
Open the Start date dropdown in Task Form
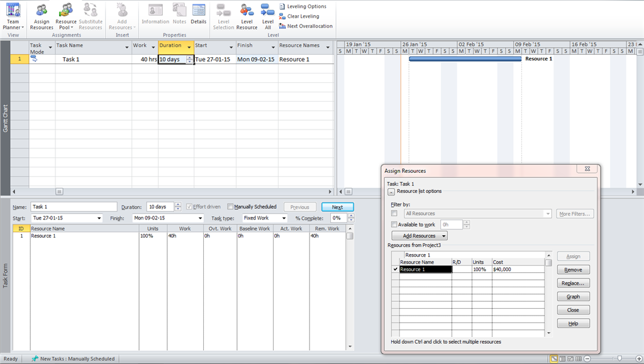(x=99, y=218)
